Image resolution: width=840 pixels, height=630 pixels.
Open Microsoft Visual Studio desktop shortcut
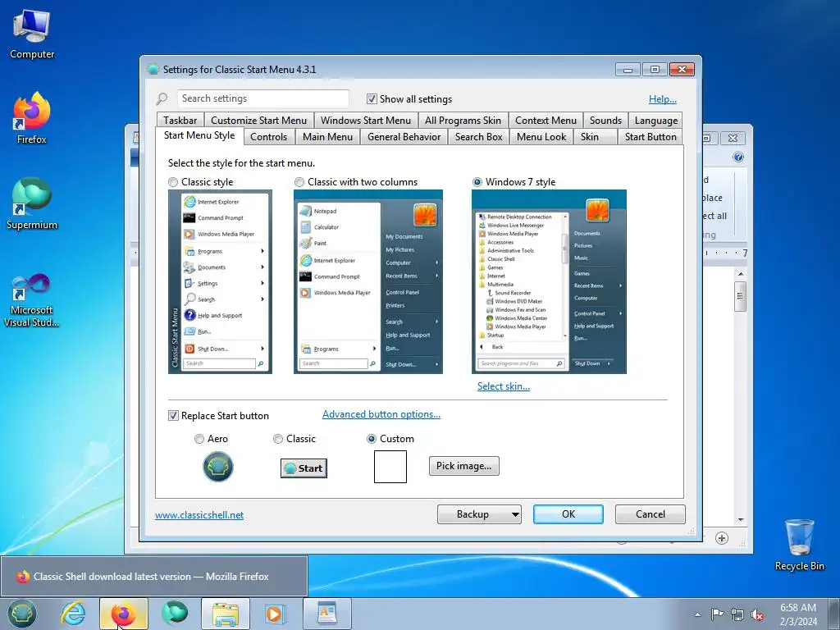(x=32, y=300)
